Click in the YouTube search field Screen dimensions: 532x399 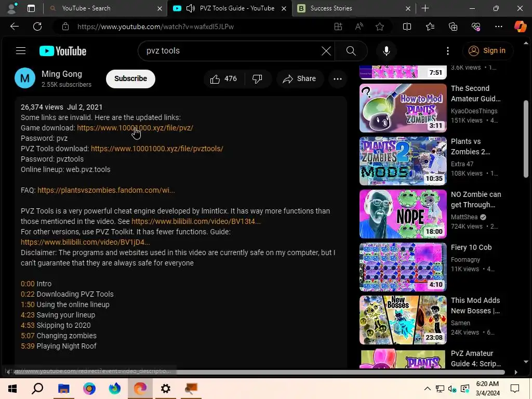[x=231, y=51]
